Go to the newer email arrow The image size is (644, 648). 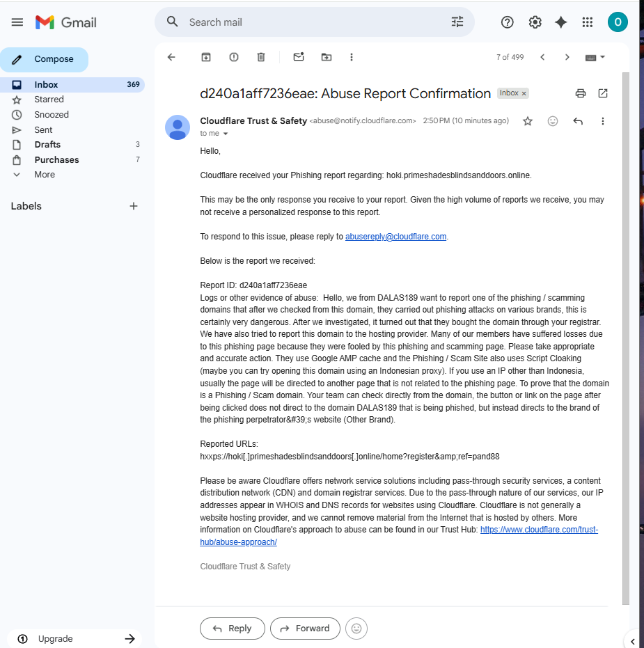[x=542, y=57]
